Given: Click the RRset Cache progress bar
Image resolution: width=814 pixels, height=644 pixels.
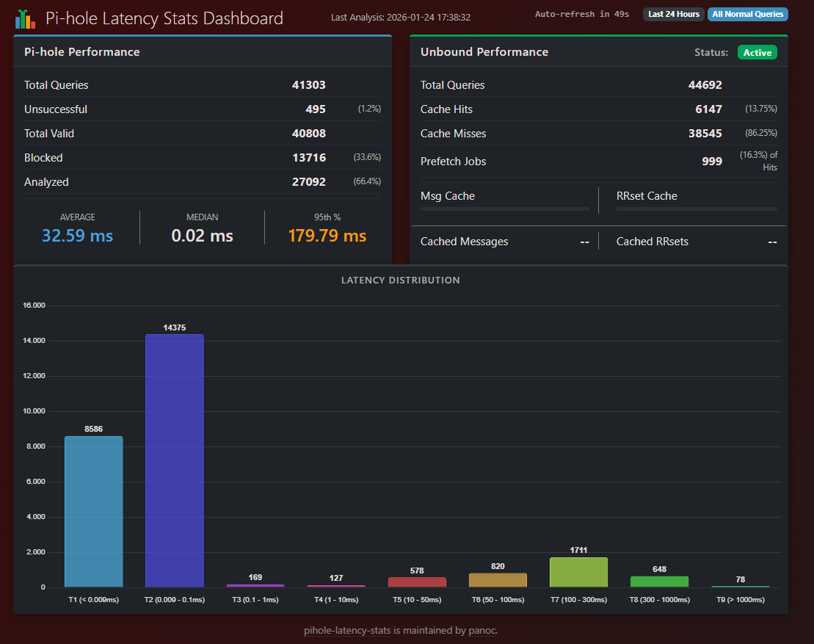Looking at the screenshot, I should pos(696,209).
